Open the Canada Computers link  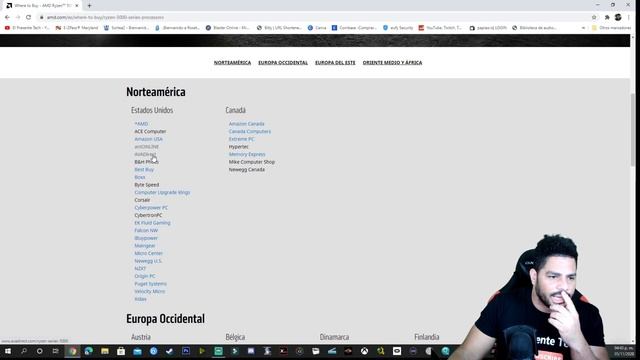click(x=250, y=131)
